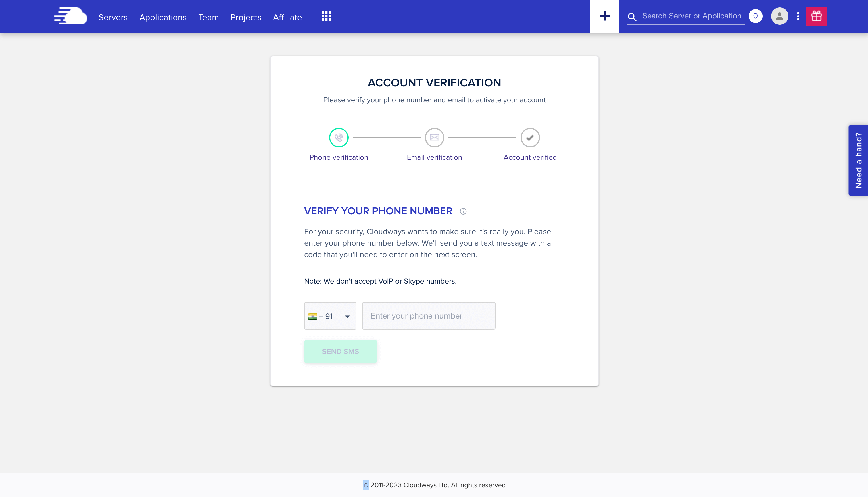The width and height of the screenshot is (868, 497).
Task: Click the gift/rewards box icon
Action: click(817, 16)
